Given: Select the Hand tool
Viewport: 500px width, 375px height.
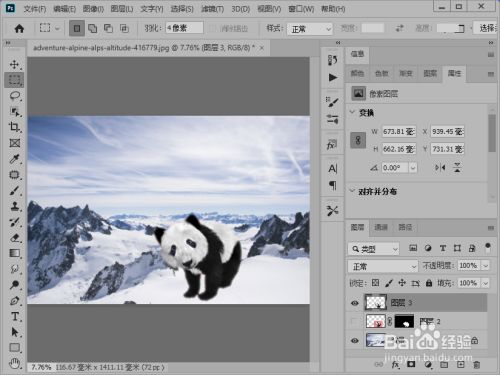Looking at the screenshot, I should tap(14, 363).
